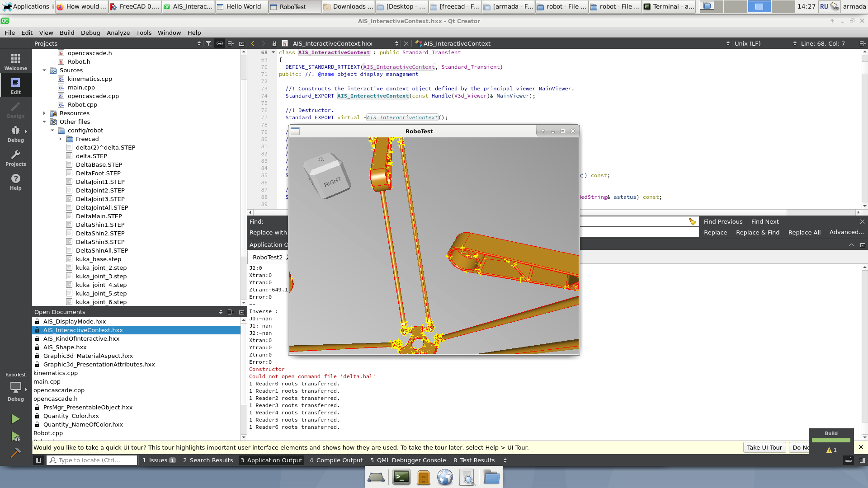Open Debug mode in the sidebar
This screenshot has height=488, width=868.
pos(15,134)
